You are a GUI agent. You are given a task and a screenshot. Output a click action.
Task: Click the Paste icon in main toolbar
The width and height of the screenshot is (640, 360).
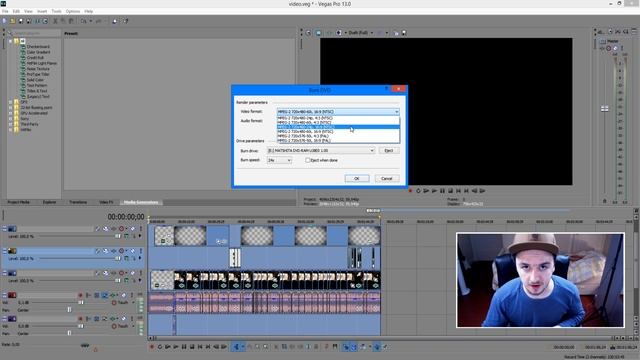pos(71,21)
